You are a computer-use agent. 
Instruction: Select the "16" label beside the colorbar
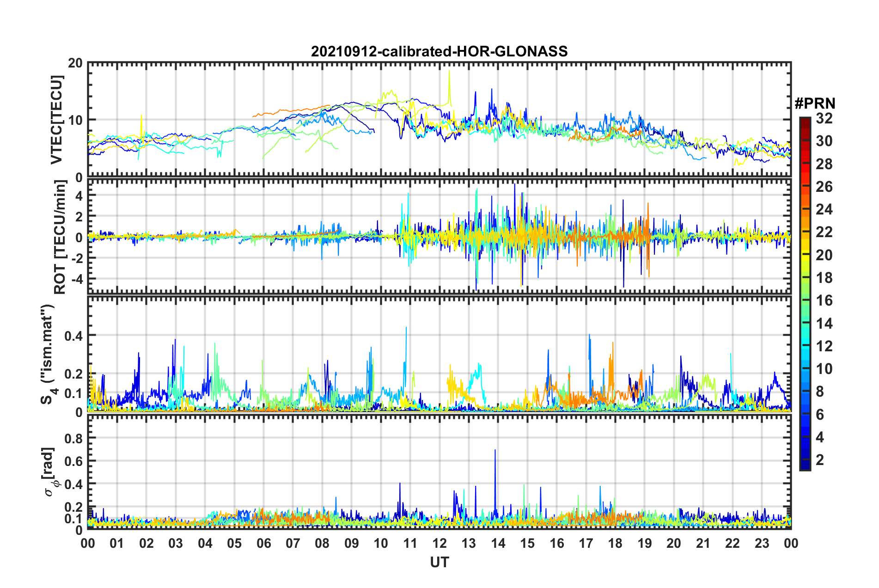(x=824, y=300)
